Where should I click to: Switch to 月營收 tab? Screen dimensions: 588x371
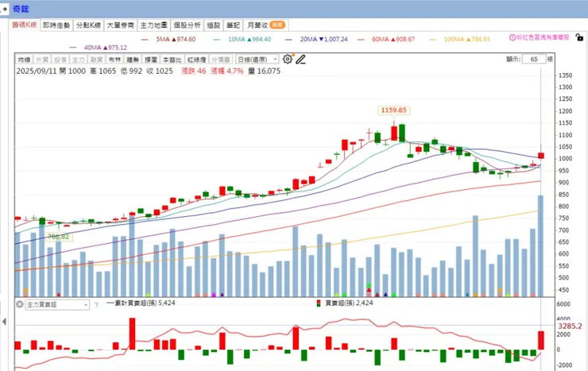[265, 25]
